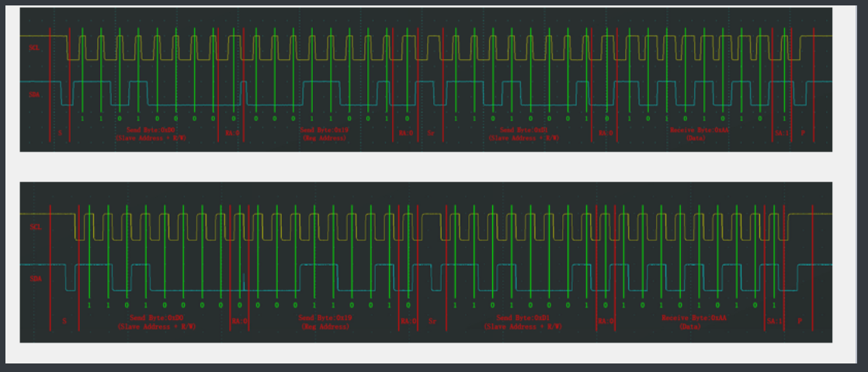Click the SDA label in upper waveform
This screenshot has width=868, height=372.
[34, 95]
